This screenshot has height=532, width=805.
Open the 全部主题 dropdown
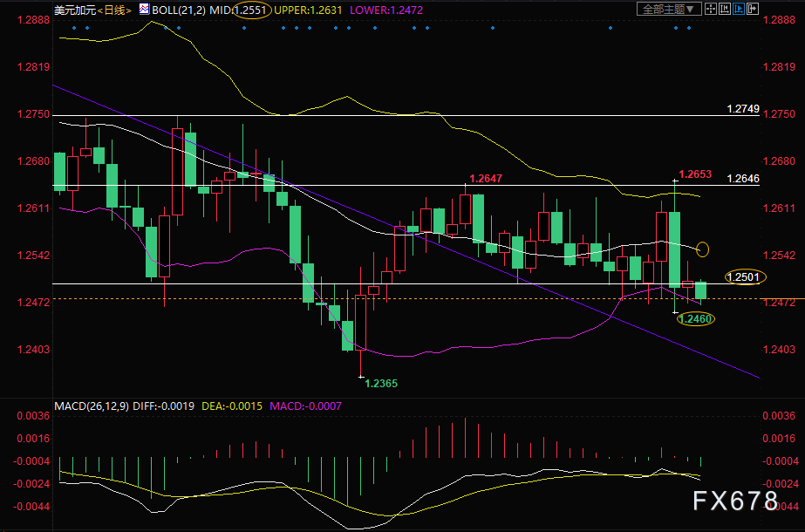point(669,10)
